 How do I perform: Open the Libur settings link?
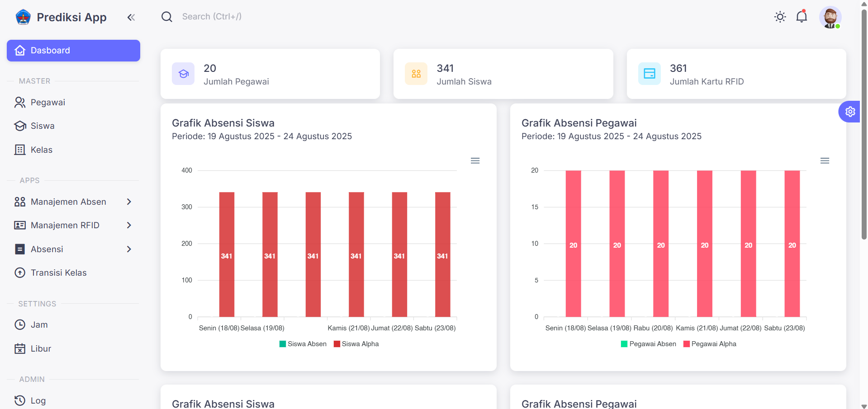coord(73,349)
